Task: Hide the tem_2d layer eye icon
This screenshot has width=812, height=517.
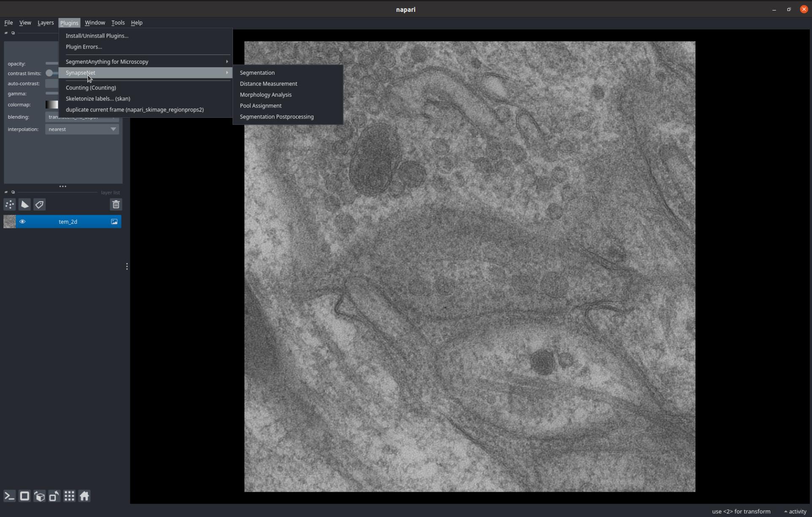Action: (22, 222)
